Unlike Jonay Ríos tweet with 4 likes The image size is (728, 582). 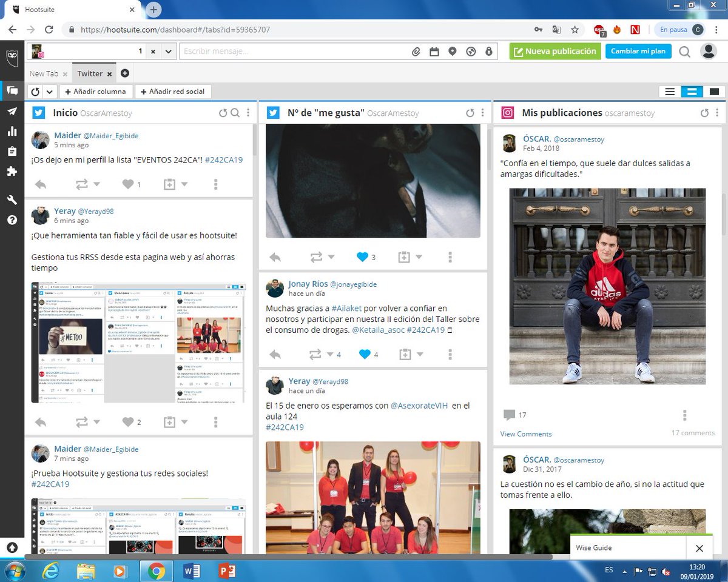click(365, 354)
